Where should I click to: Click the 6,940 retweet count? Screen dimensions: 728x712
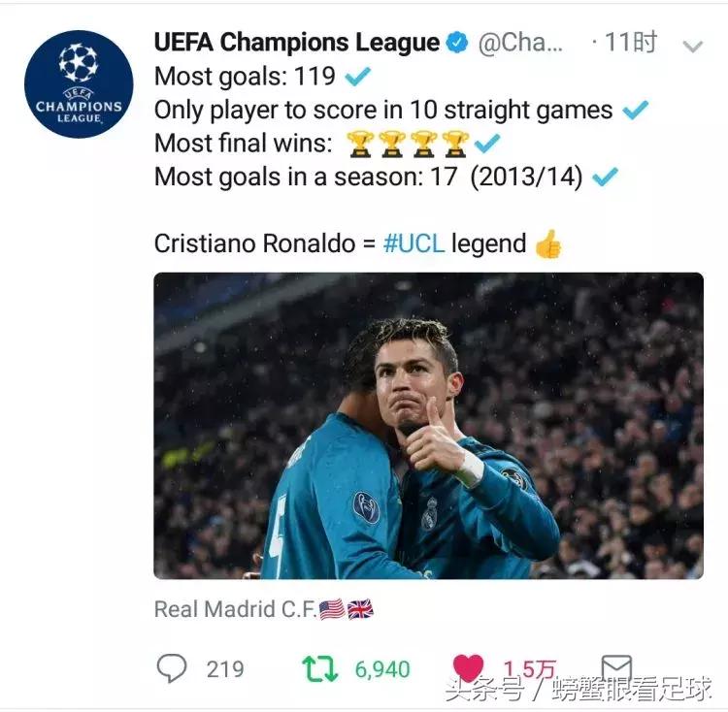pos(382,669)
